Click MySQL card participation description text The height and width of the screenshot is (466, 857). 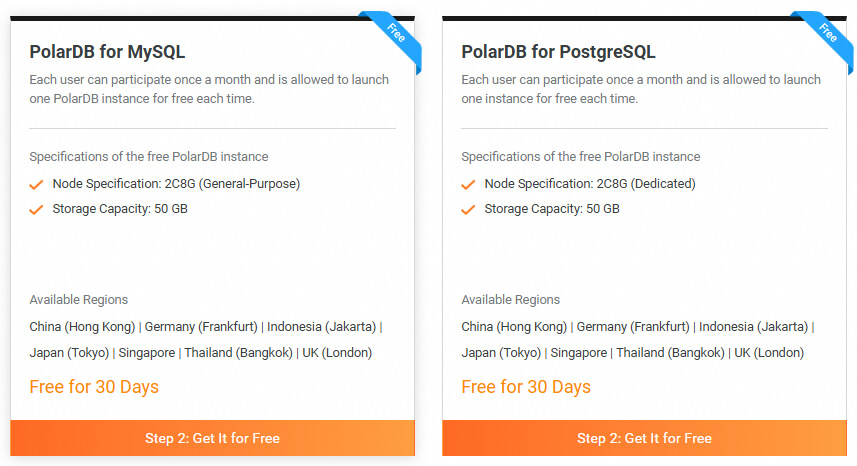pos(209,89)
